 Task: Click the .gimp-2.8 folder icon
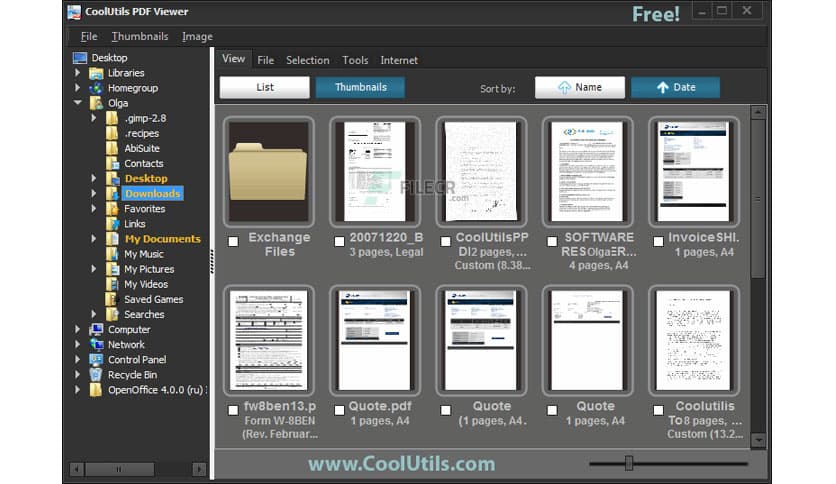tap(112, 118)
